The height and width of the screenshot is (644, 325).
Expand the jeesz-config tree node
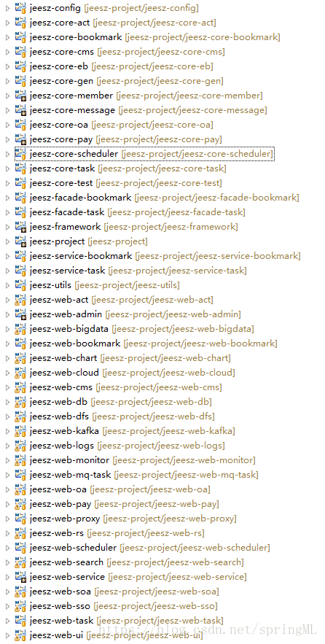pos(7,8)
